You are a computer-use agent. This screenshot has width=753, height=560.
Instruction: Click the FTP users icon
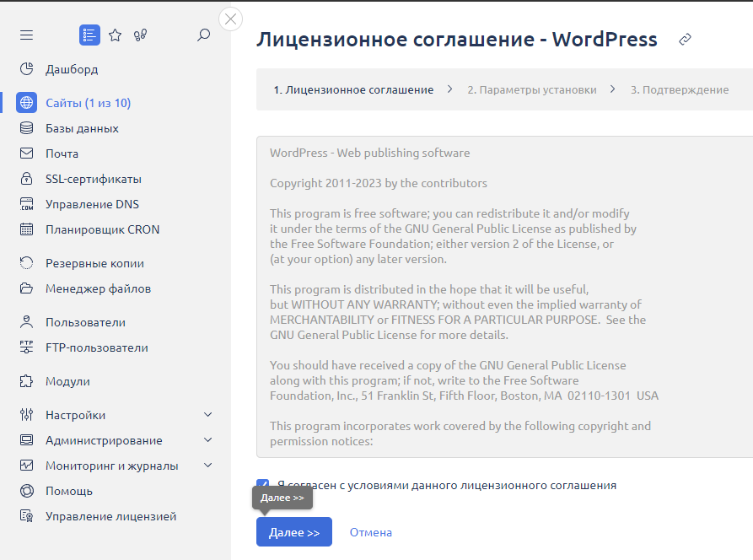(x=26, y=347)
